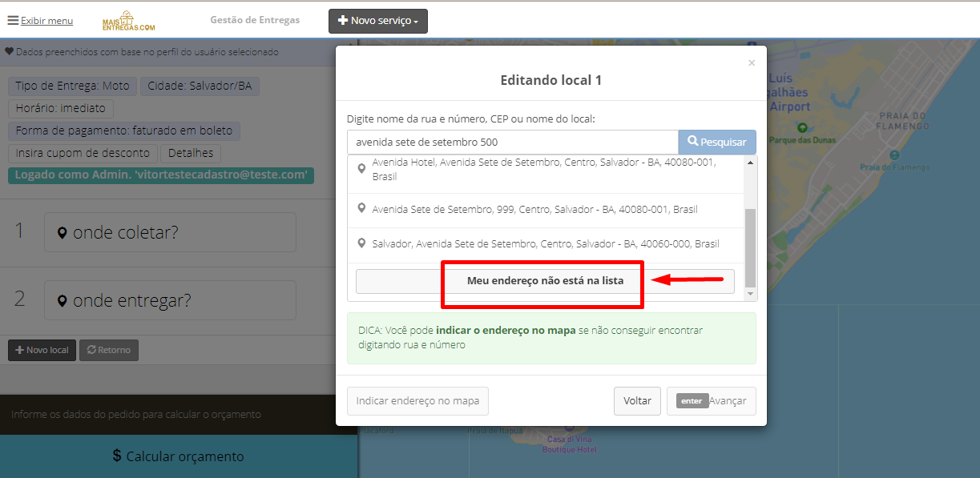The height and width of the screenshot is (478, 980).
Task: Click Calcular orçamento button
Action: point(178,456)
